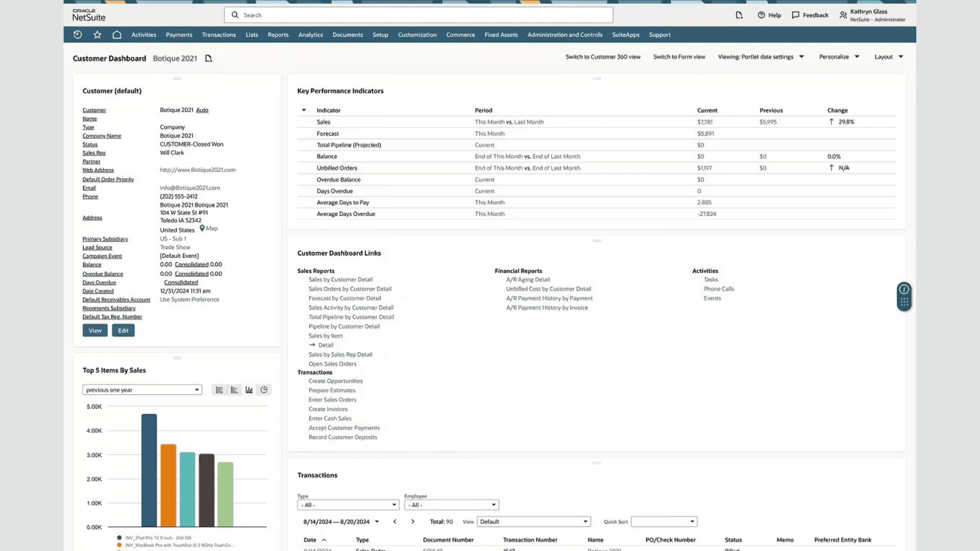Open the Quick Sort dropdown
980x551 pixels.
[x=664, y=521]
